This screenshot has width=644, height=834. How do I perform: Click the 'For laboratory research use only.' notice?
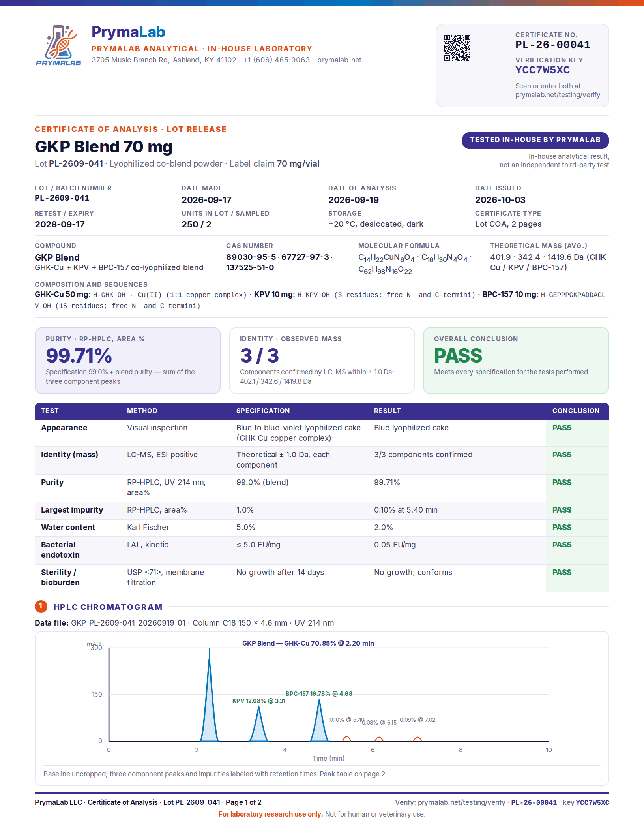271,814
